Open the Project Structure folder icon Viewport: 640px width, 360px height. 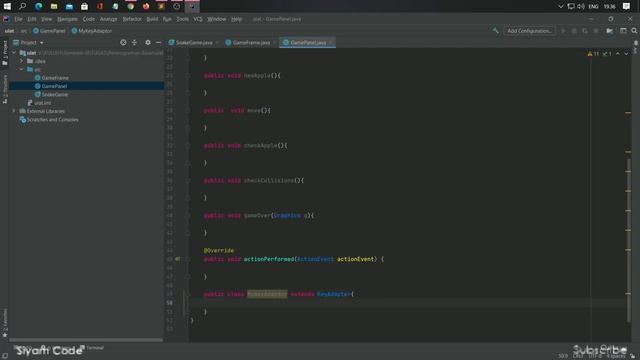point(609,31)
